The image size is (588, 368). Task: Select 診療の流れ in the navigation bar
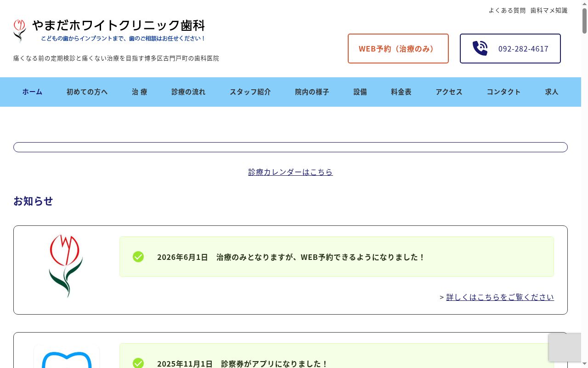click(x=188, y=92)
